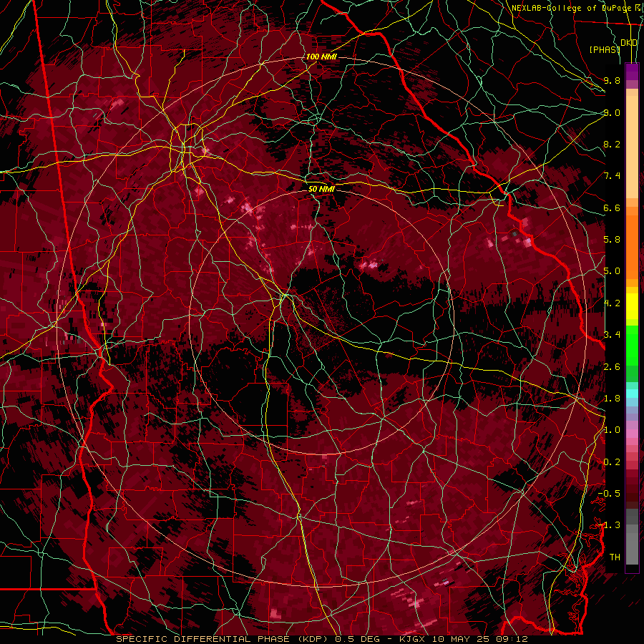Click the [PHAS] legend header label
644x644 pixels.
tap(605, 49)
